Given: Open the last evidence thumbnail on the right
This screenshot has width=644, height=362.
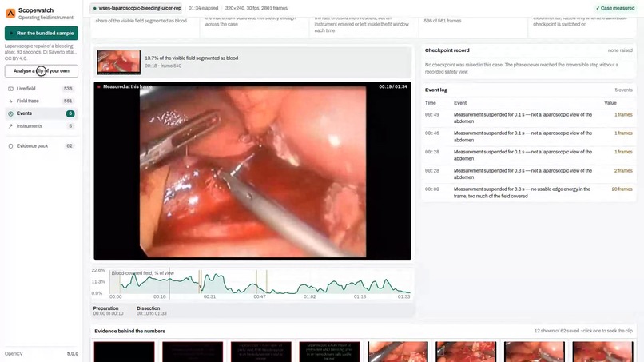Looking at the screenshot, I should click(x=602, y=352).
